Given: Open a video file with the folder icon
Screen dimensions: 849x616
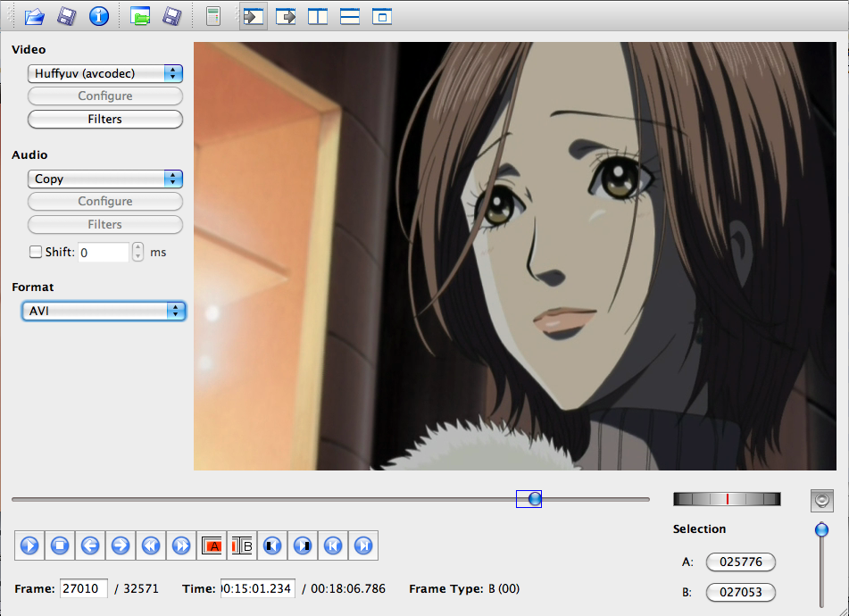Looking at the screenshot, I should (x=34, y=16).
